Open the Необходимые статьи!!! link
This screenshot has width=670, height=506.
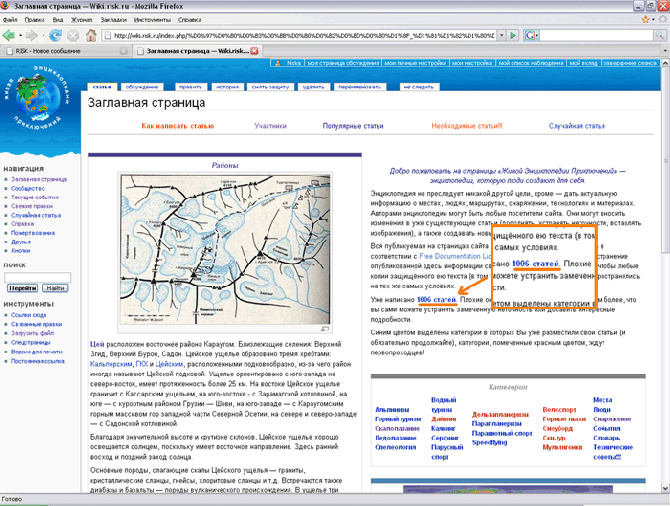coord(467,126)
